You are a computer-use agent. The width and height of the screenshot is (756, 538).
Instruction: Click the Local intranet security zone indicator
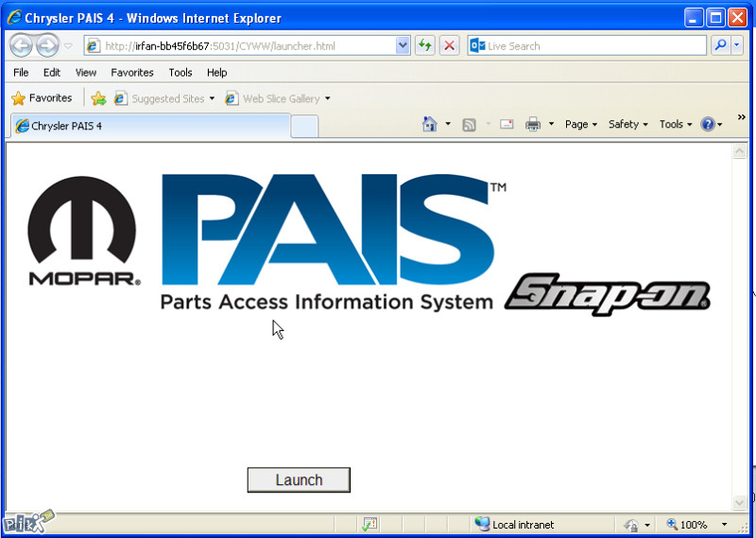coord(514,524)
